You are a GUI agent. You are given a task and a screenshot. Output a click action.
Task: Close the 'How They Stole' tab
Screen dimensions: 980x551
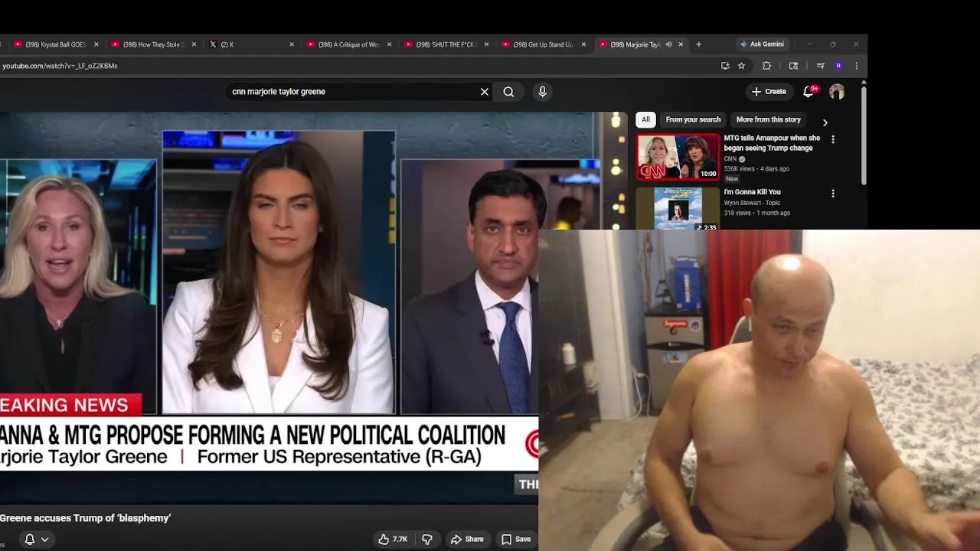(x=194, y=44)
